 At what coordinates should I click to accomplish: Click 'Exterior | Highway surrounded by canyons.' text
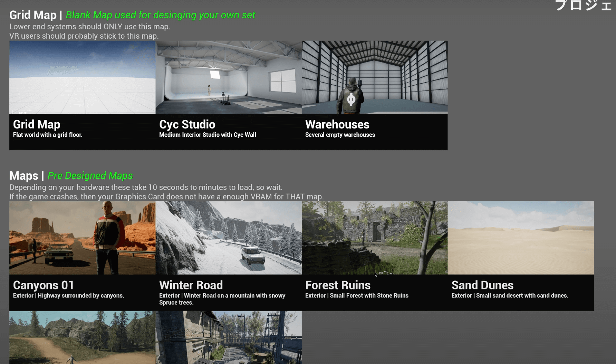coord(69,296)
